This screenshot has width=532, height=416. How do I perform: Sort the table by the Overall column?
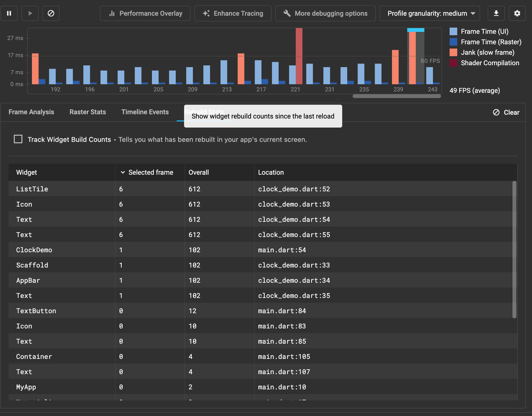[x=199, y=173]
